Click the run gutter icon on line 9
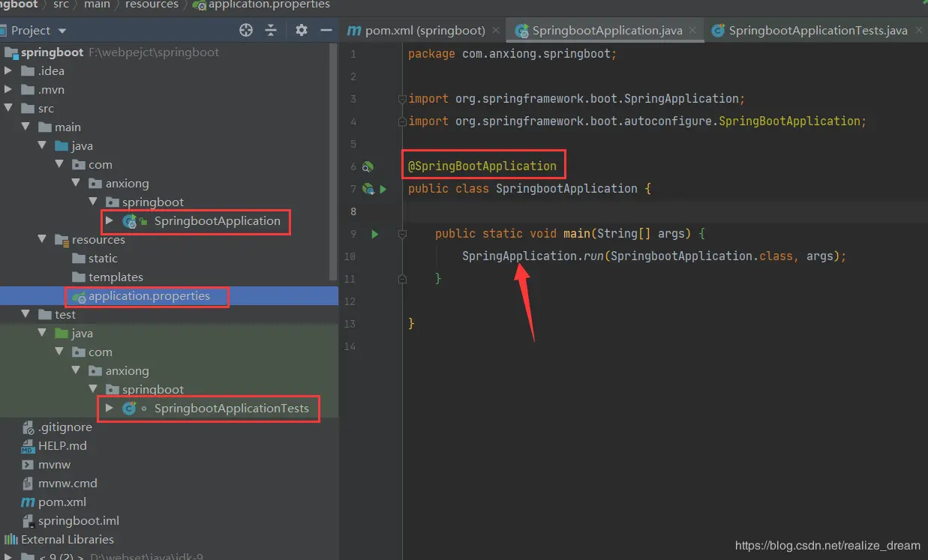Image resolution: width=928 pixels, height=560 pixels. [375, 234]
